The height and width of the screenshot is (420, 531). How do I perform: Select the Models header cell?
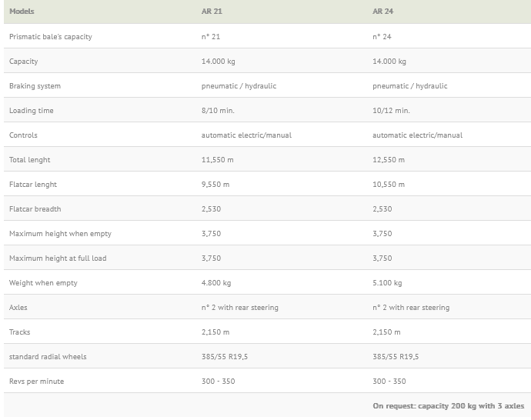[22, 12]
